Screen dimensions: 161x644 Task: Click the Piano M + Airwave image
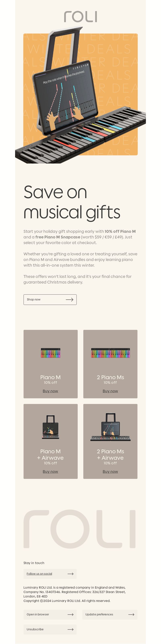51,427
